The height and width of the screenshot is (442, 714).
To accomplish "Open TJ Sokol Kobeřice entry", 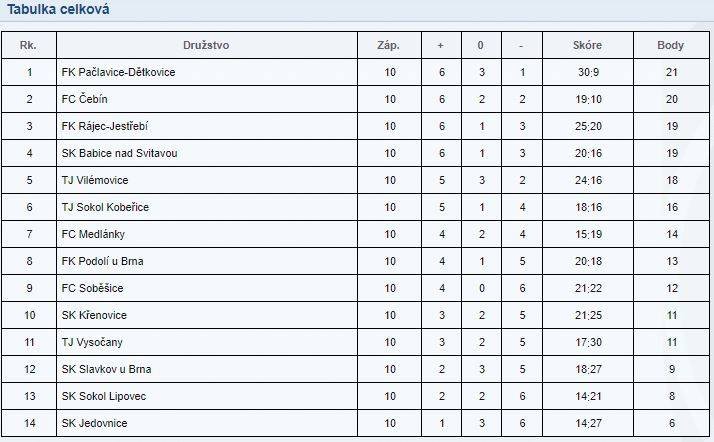I will pyautogui.click(x=105, y=207).
